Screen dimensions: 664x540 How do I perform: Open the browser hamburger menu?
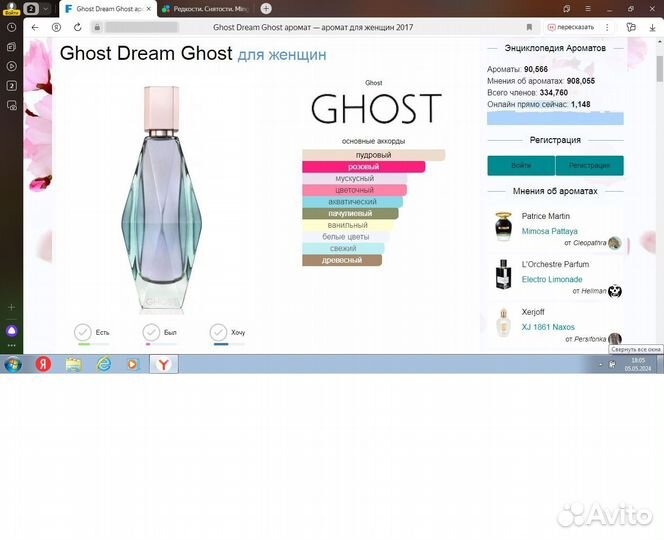(x=588, y=8)
